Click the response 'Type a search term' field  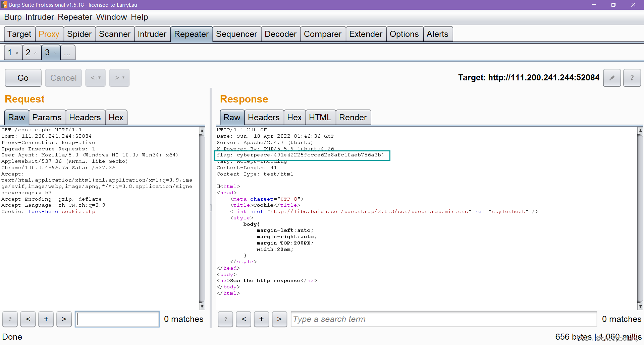(x=444, y=319)
